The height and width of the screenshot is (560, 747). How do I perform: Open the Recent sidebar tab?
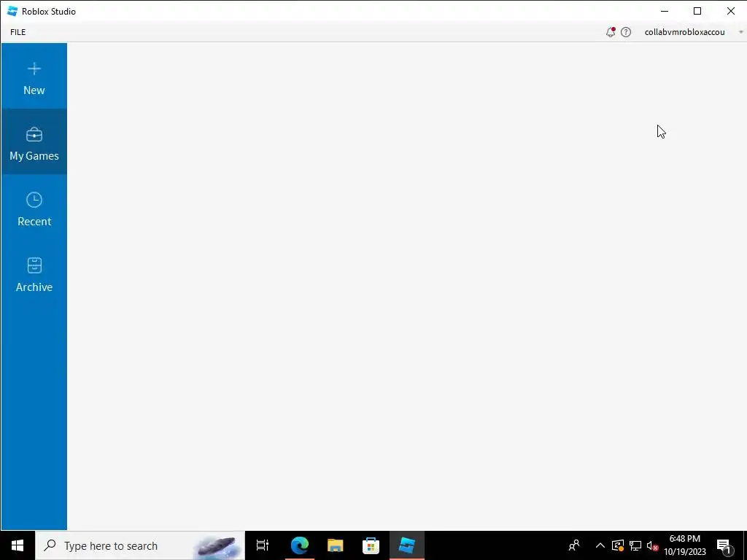[34, 208]
